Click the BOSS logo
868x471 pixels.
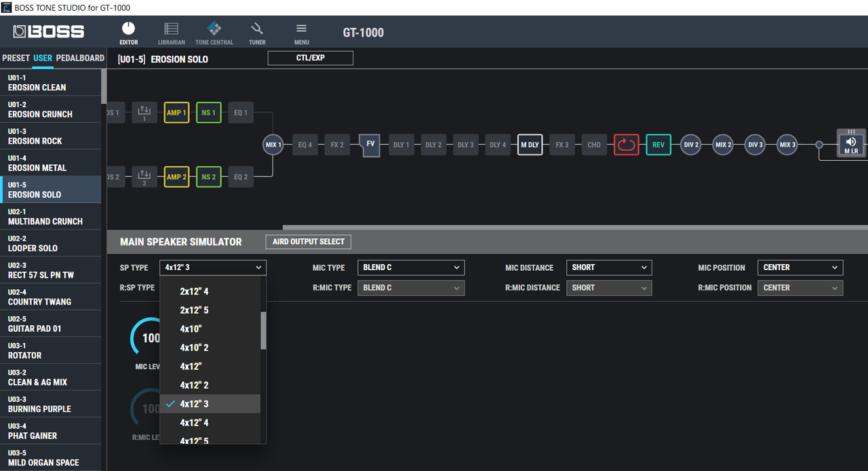coord(49,32)
